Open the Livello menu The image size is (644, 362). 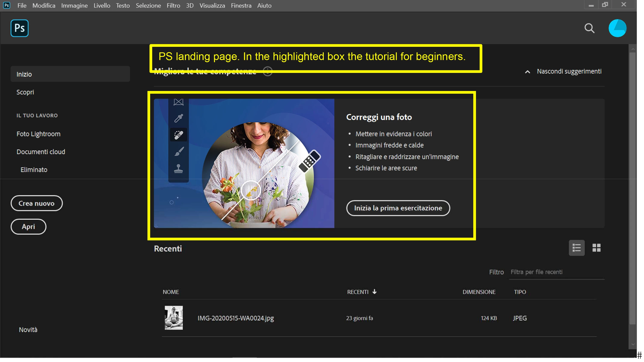(102, 6)
